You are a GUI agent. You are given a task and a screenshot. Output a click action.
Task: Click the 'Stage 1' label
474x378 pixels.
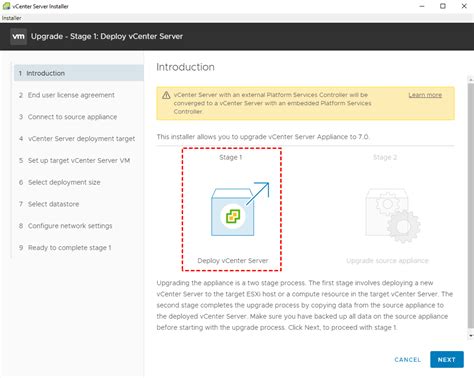[x=231, y=157]
